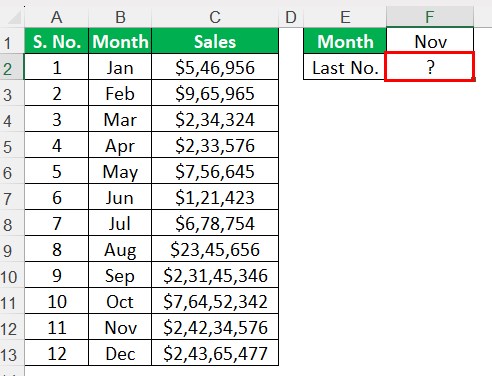Click the $2,42,34,576 sales cell for Nov
Viewport: 492px width, 376px height.
pos(215,327)
